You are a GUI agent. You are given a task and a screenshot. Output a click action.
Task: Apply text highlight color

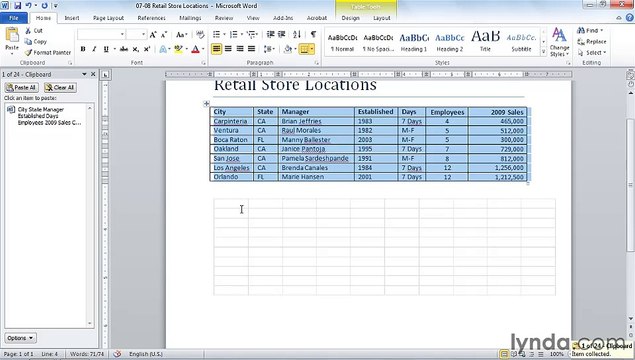[x=178, y=49]
